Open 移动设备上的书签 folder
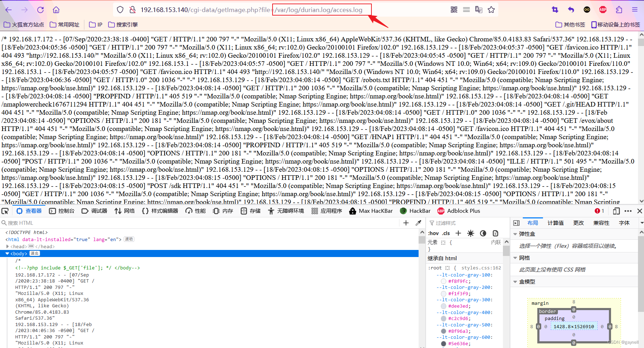This screenshot has height=348, width=644. click(616, 24)
